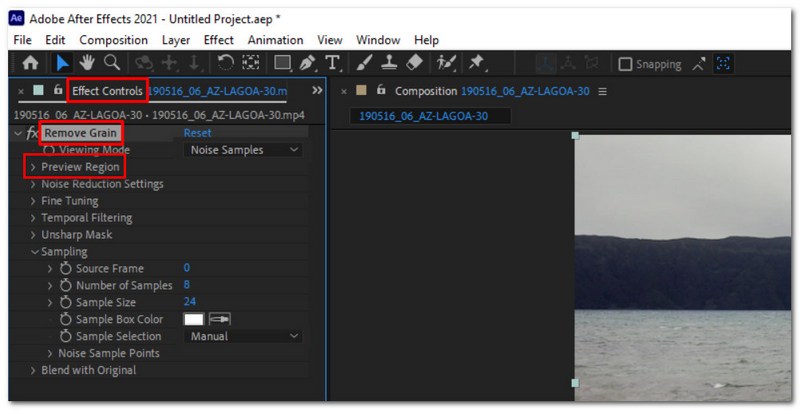Open the Sample Selection Manual dropdown
Screen dimensions: 800x410
point(243,336)
